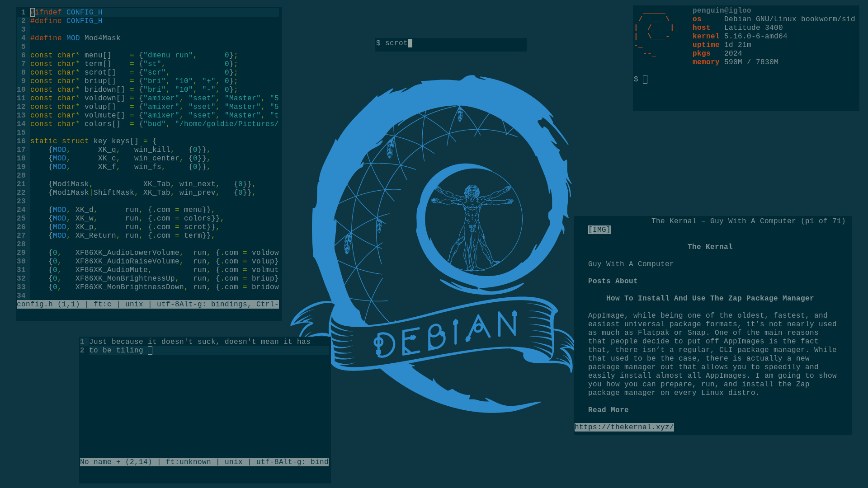Click the bridown[] line in config.h
868x488 pixels.
pos(134,90)
